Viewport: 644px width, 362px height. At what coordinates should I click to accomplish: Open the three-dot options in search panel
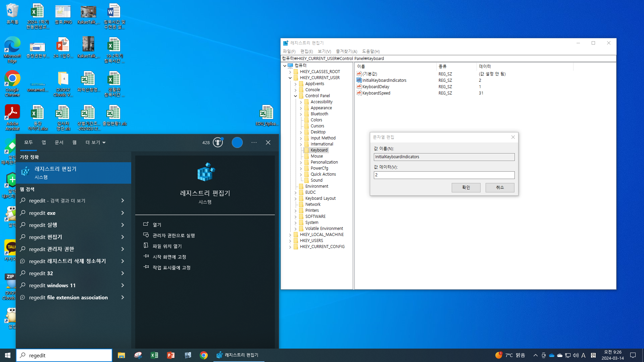[x=254, y=142]
